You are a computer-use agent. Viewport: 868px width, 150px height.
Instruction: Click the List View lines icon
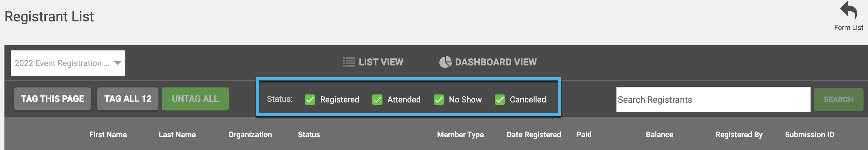tap(349, 62)
